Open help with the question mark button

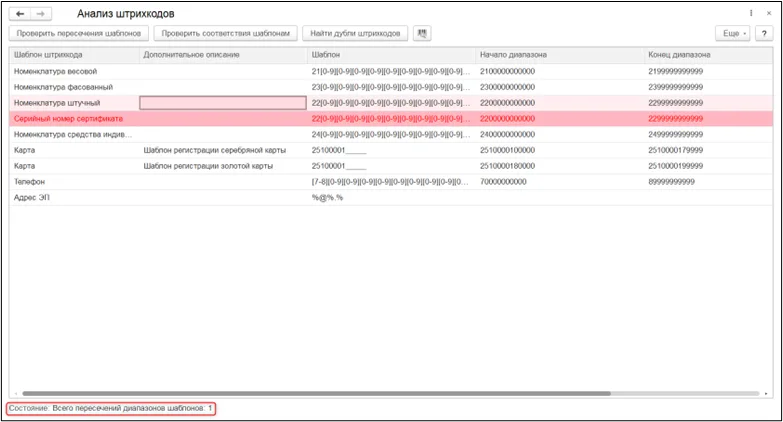pyautogui.click(x=764, y=33)
